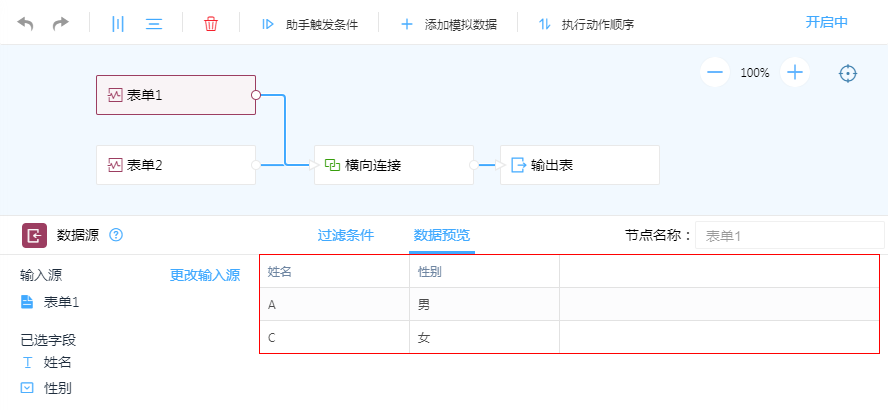
Task: Select the 横向连接 node
Action: coord(393,165)
